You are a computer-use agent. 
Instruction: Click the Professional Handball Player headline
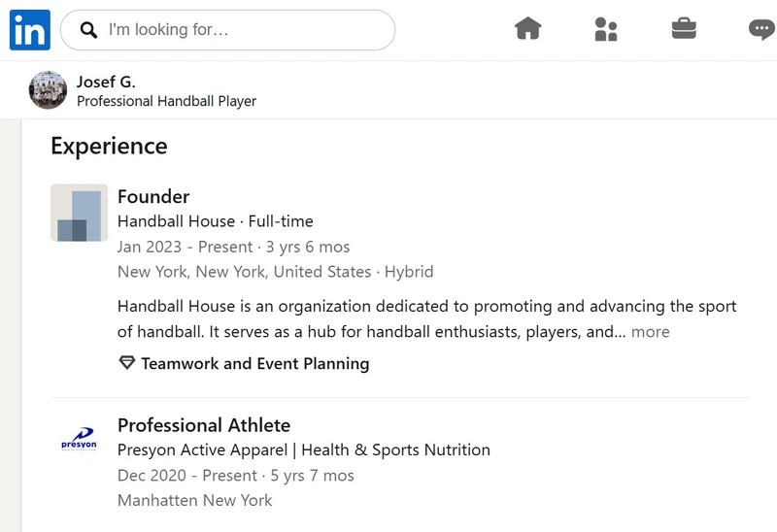[166, 101]
